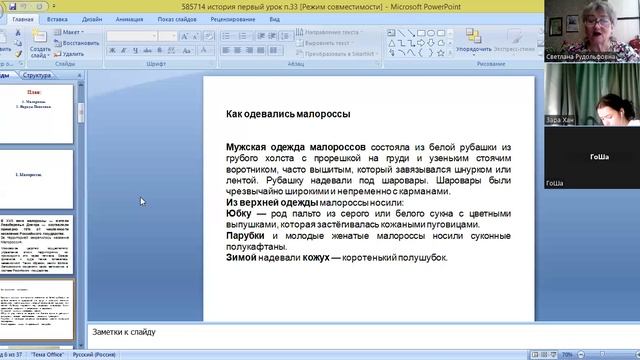Screen dimensions: 640x360
Task: Toggle strikethrough abc formatting
Action: (147, 51)
